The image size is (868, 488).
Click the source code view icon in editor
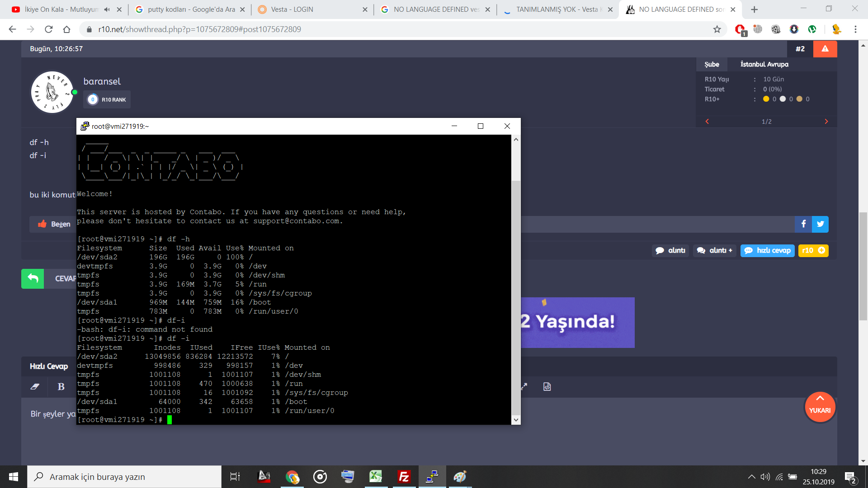(x=547, y=387)
